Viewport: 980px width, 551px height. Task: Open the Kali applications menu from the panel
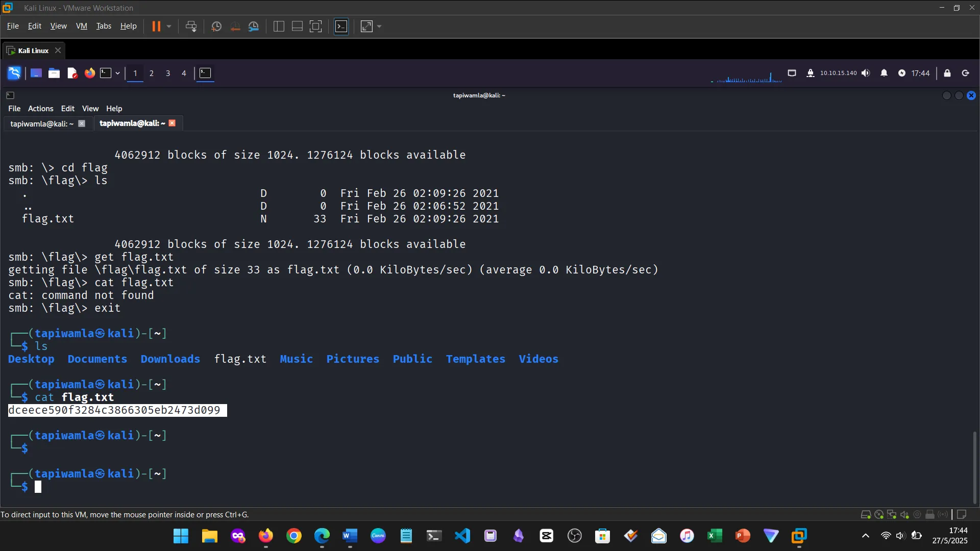tap(14, 73)
